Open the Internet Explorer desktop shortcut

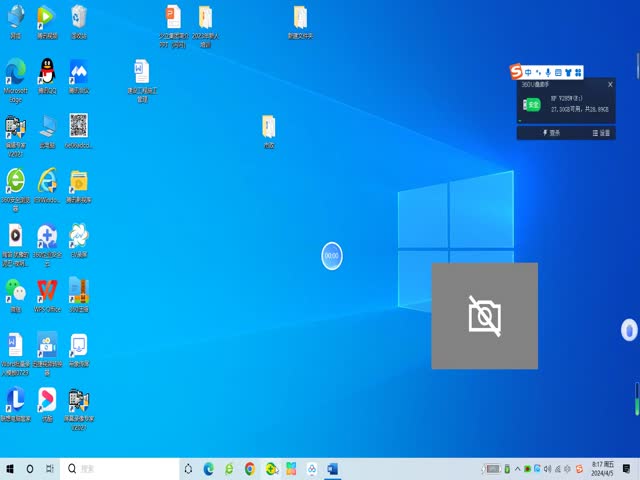pyautogui.click(x=47, y=181)
